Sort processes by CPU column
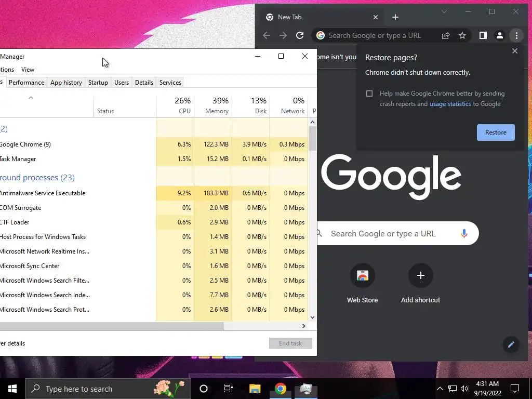532x399 pixels. (175, 105)
